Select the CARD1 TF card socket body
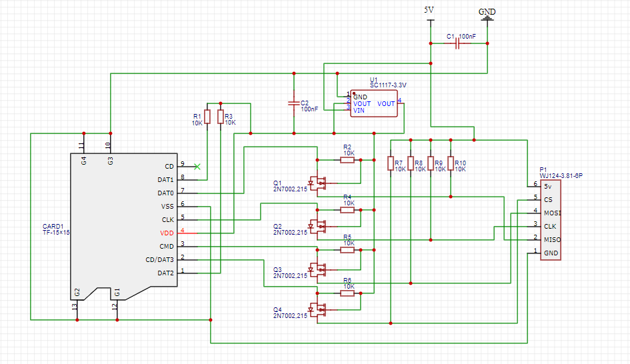Screen dimensions: 630x364 point(124,226)
